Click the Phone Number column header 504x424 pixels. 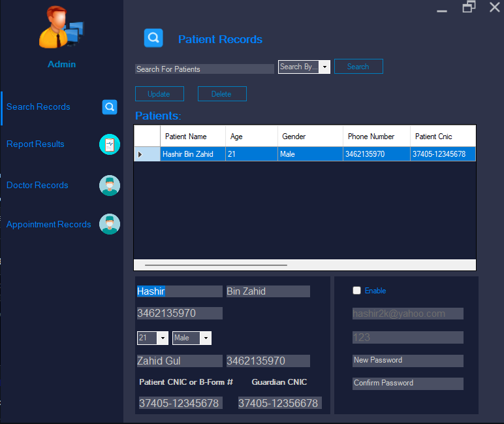(377, 137)
